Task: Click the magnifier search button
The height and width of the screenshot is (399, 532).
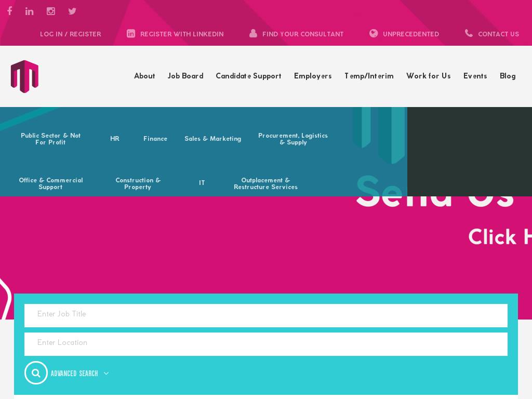Action: [36, 373]
